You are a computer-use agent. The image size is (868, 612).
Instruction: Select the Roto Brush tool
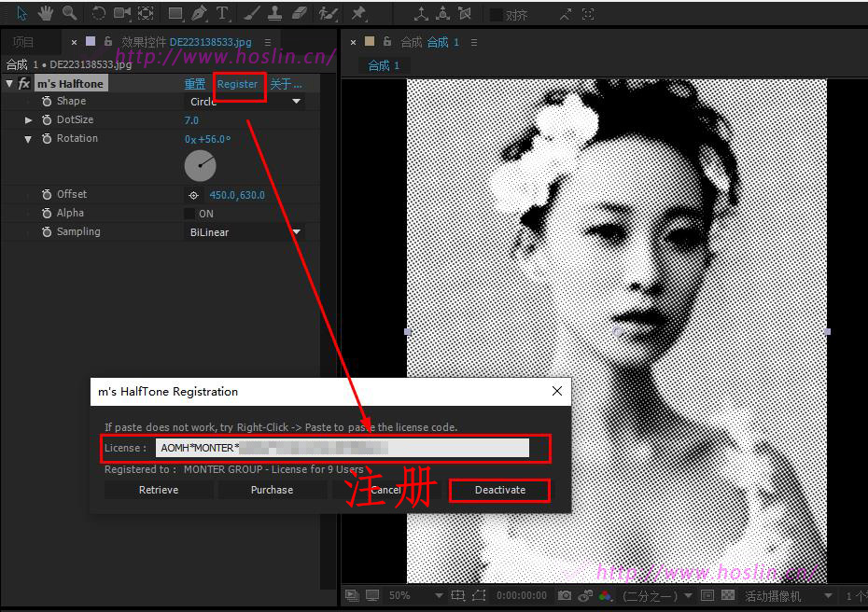click(328, 13)
